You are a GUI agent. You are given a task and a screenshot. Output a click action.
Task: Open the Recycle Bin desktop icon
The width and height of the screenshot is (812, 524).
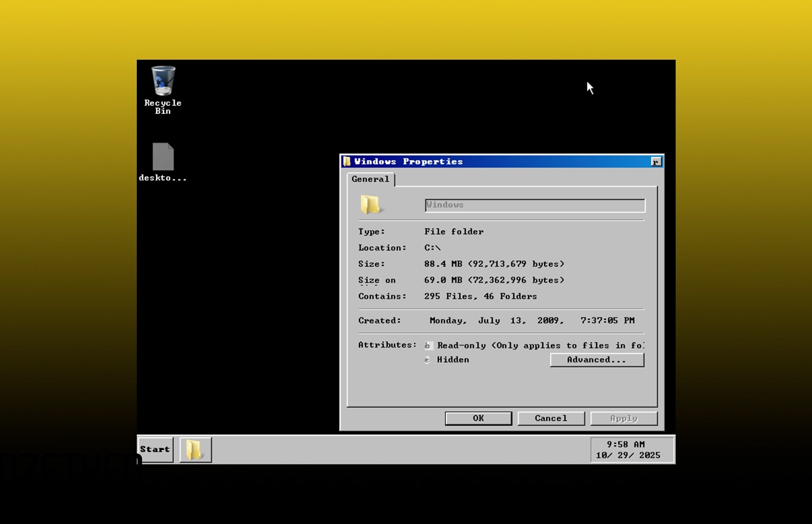pos(163,82)
